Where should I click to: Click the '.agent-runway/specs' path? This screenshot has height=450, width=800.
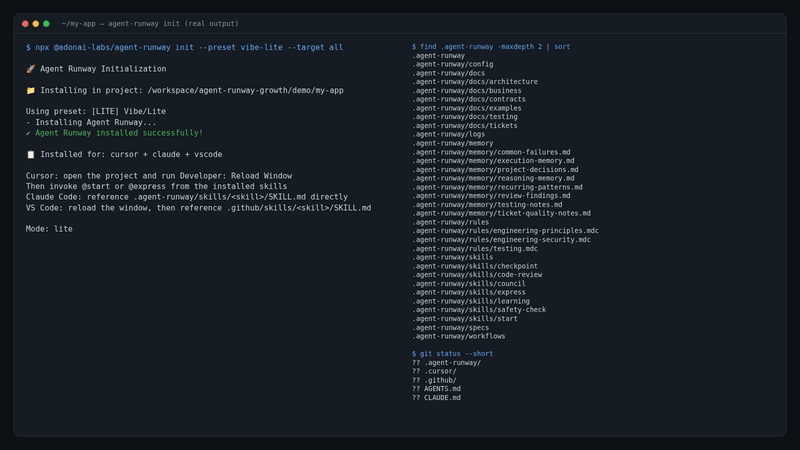coord(451,328)
